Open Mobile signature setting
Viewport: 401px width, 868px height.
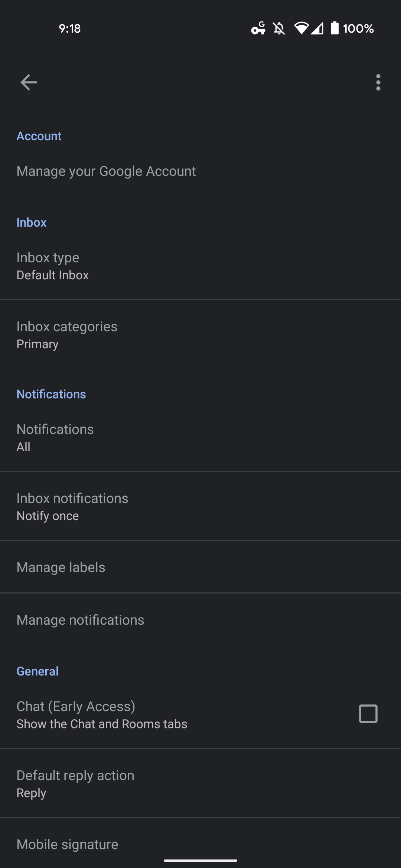point(200,844)
